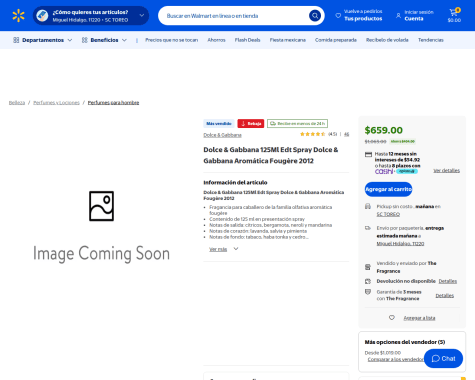Viewport: 475px width, 380px height.
Task: Click the Perfumes y Lociones breadcrumb
Action: tap(56, 102)
